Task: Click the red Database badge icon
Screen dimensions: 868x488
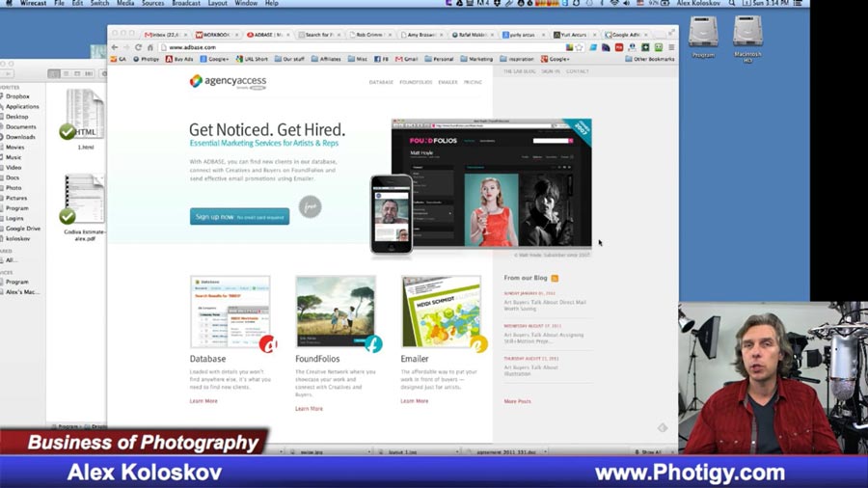Action: coord(268,344)
